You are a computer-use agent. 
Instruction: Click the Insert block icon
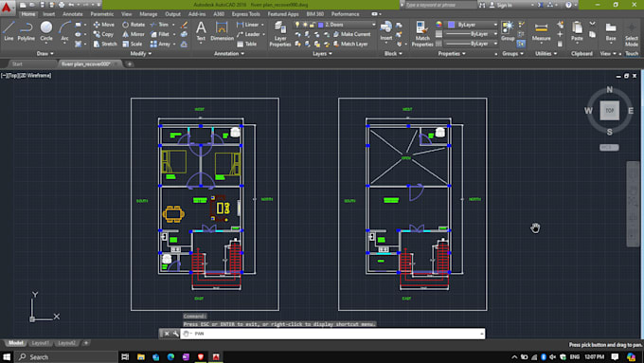pos(386,31)
